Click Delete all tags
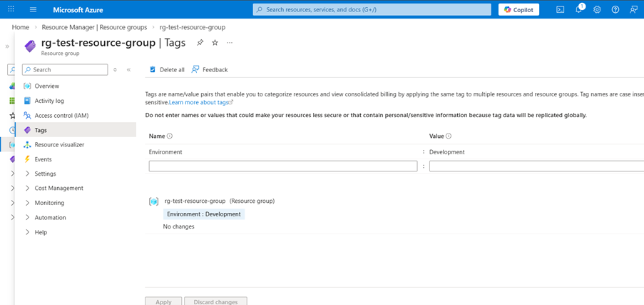Screen dimensions: 644x305 (x=167, y=69)
